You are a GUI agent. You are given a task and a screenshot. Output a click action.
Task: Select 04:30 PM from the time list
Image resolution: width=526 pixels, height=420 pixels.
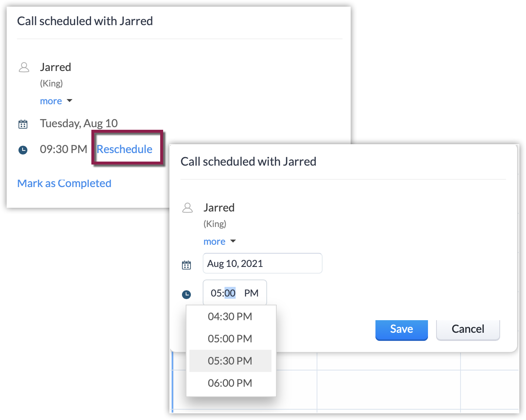point(230,316)
